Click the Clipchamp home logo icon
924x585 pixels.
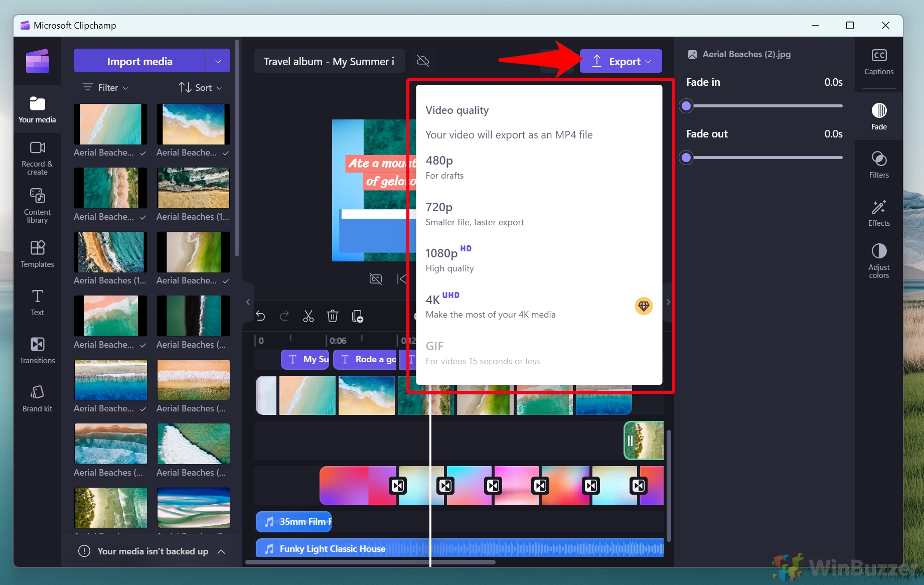(x=38, y=61)
